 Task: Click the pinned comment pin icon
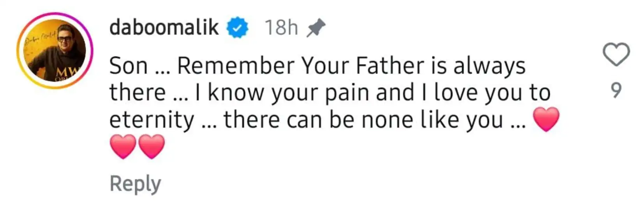tap(316, 28)
